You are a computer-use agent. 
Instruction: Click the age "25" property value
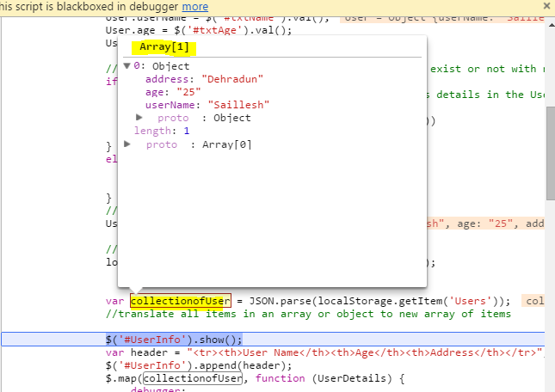tap(188, 92)
